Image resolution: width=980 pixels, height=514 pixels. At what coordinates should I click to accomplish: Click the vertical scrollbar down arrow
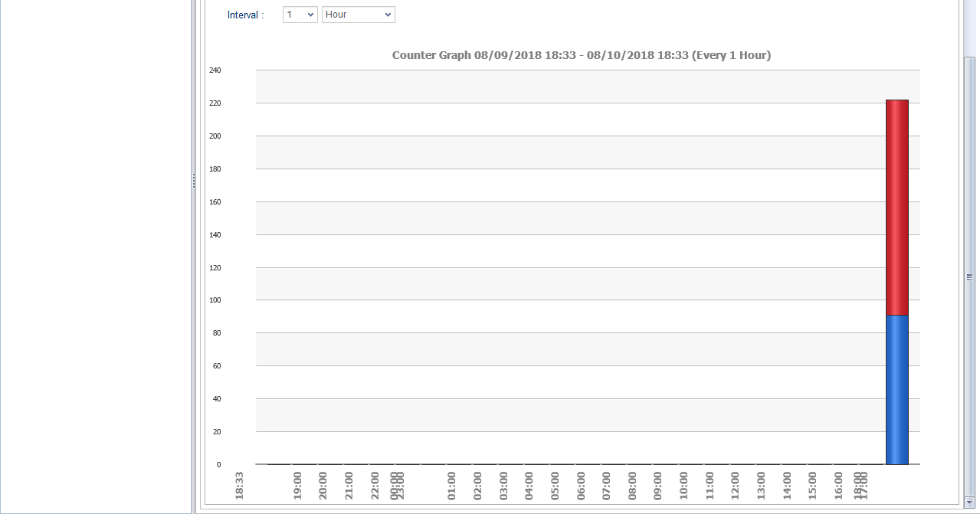pyautogui.click(x=969, y=502)
